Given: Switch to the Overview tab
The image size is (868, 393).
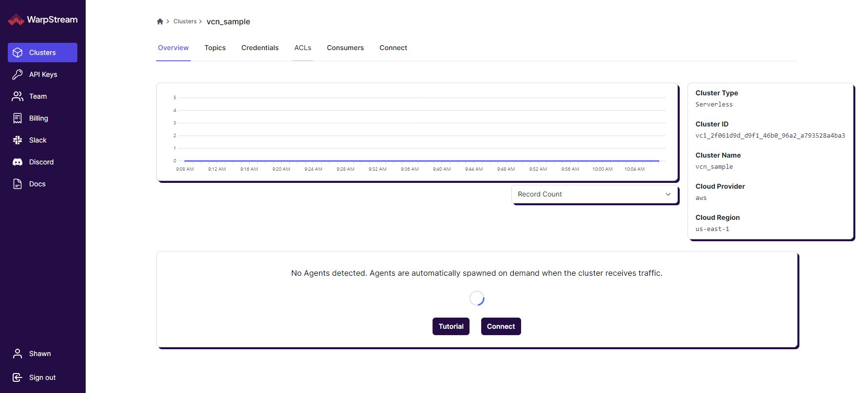Looking at the screenshot, I should point(173,48).
